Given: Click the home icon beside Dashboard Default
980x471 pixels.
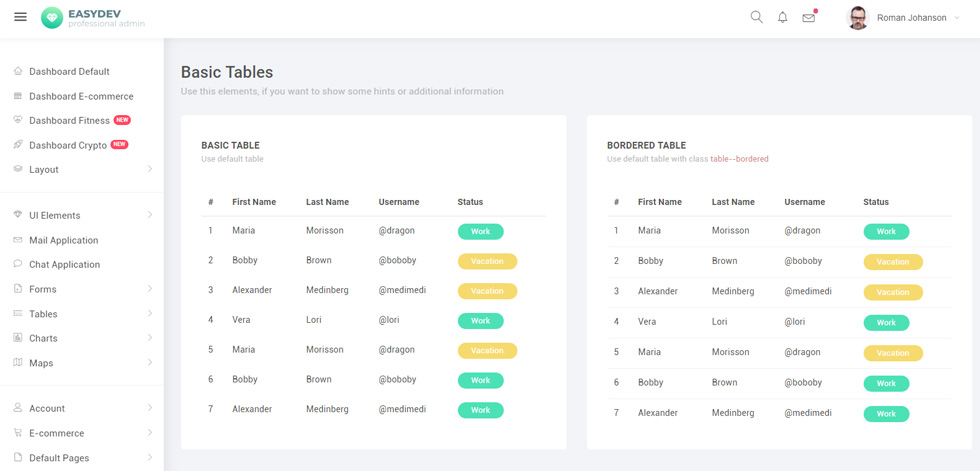Looking at the screenshot, I should click(18, 71).
